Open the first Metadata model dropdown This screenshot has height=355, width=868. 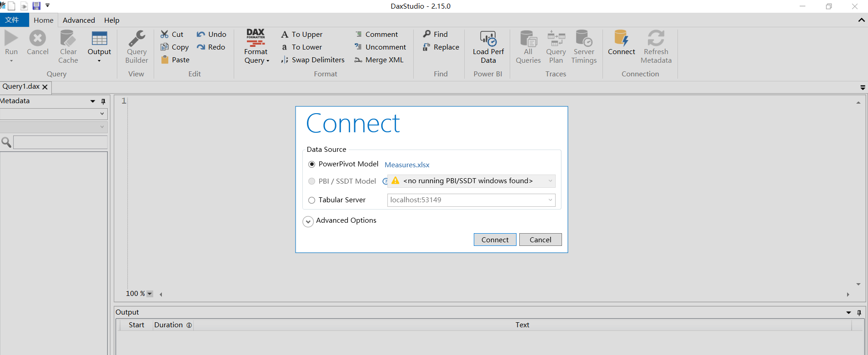(102, 114)
